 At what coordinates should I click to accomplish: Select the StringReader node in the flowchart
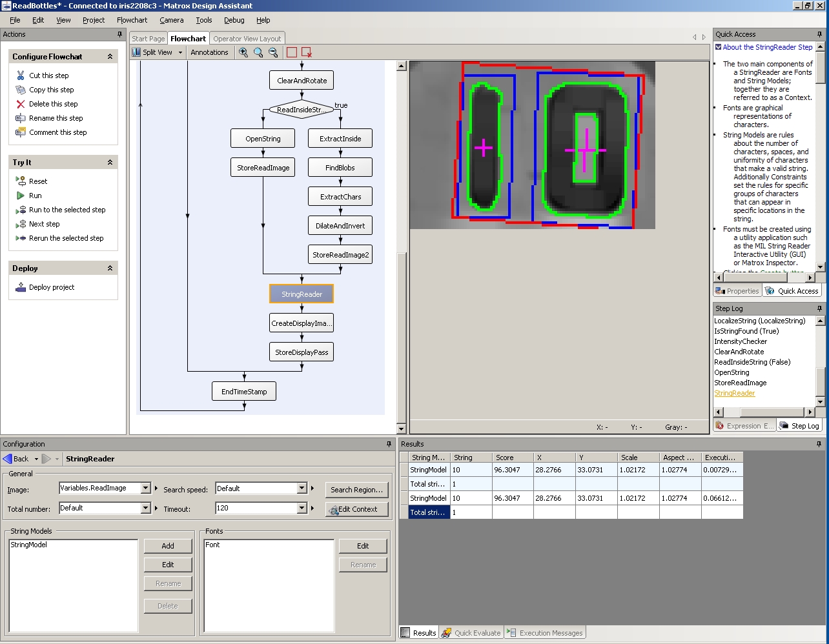[301, 294]
